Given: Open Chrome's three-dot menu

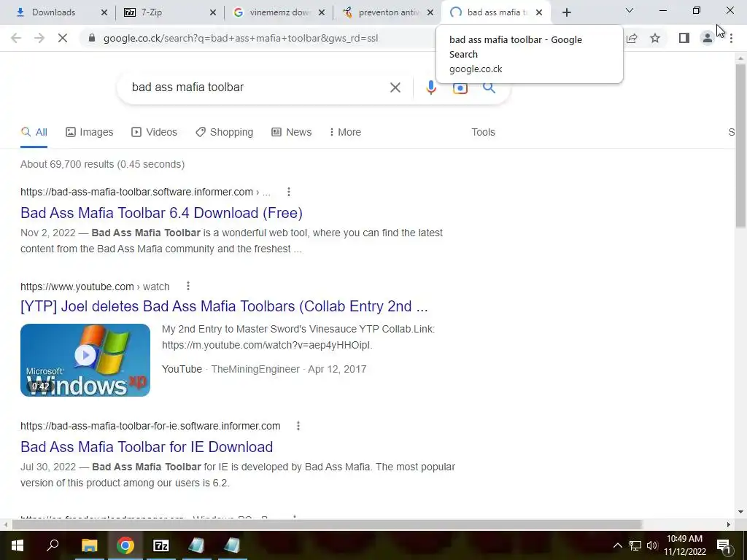Looking at the screenshot, I should [x=731, y=38].
